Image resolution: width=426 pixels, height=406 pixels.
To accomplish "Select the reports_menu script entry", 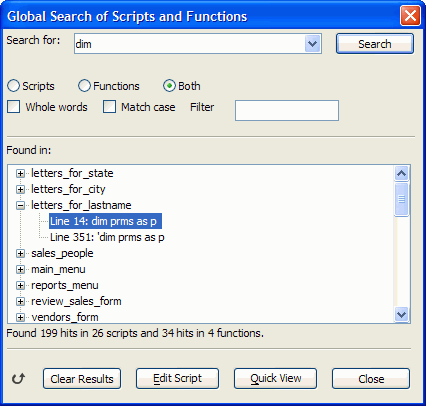I will coord(65,285).
